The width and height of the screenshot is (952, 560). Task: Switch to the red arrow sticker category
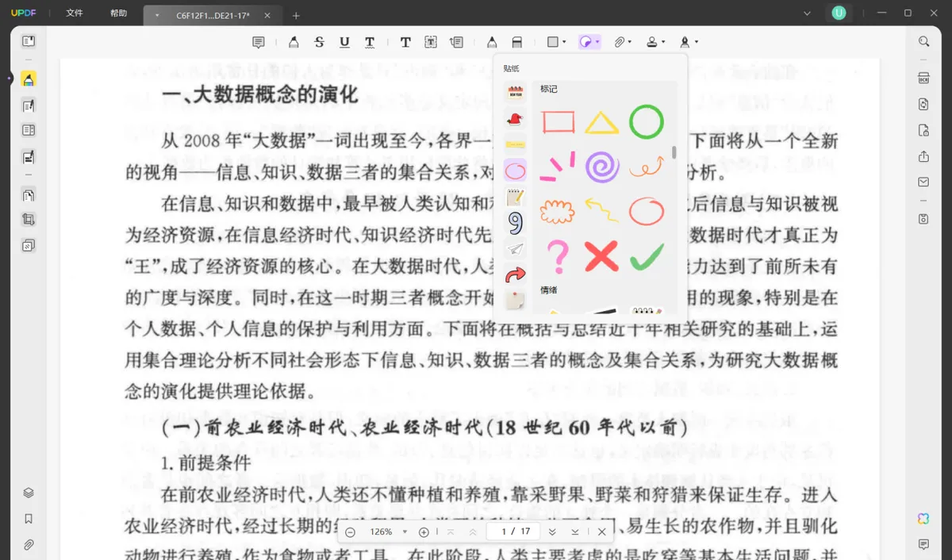click(515, 274)
